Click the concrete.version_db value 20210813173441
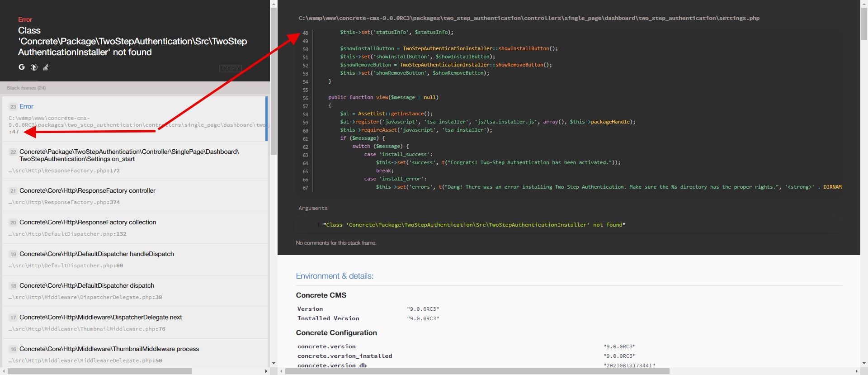This screenshot has height=375, width=868. [629, 366]
